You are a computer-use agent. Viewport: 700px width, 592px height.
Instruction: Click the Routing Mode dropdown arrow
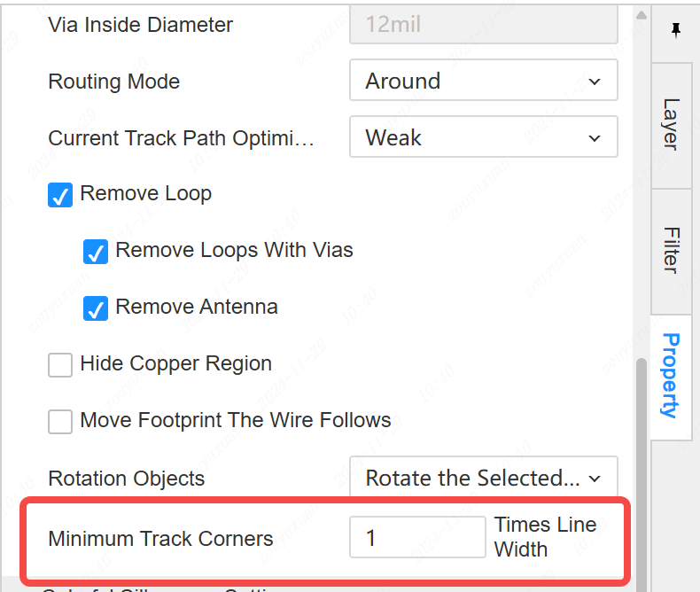point(595,82)
